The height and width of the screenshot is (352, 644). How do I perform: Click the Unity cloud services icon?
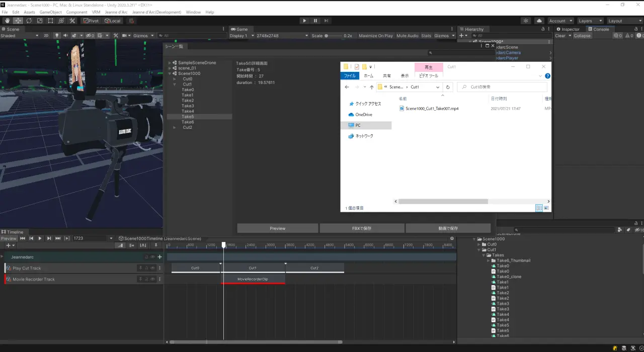click(539, 21)
